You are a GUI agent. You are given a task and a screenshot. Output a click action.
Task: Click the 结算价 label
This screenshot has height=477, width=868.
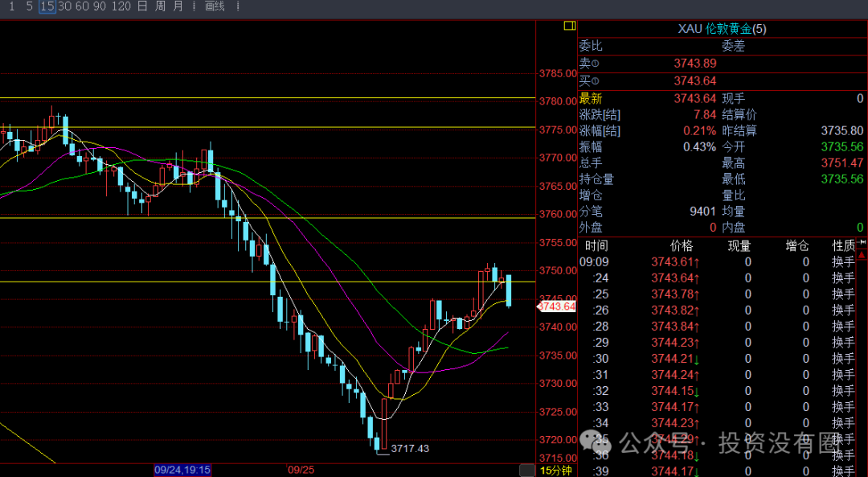coord(739,115)
